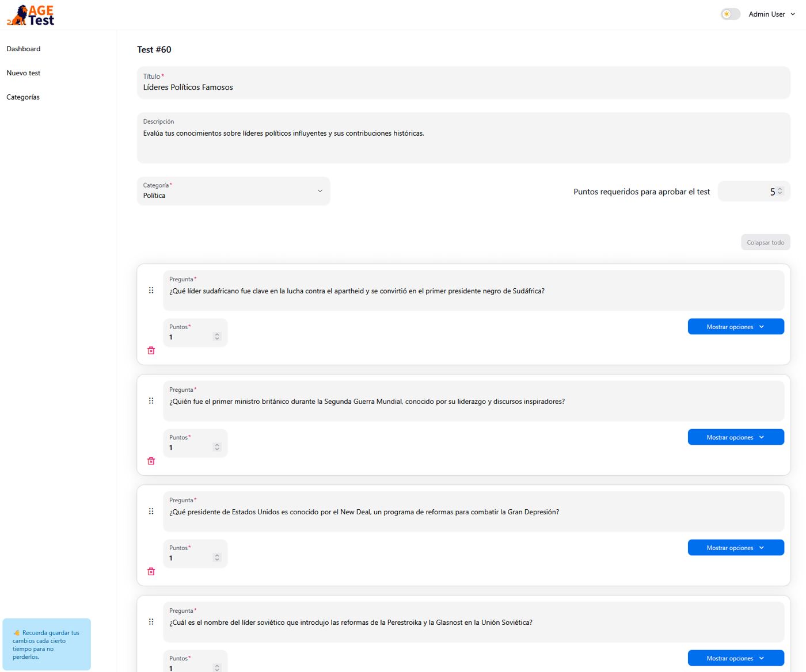806x672 pixels.
Task: Click the reminder note about saving changes
Action: pos(47,644)
